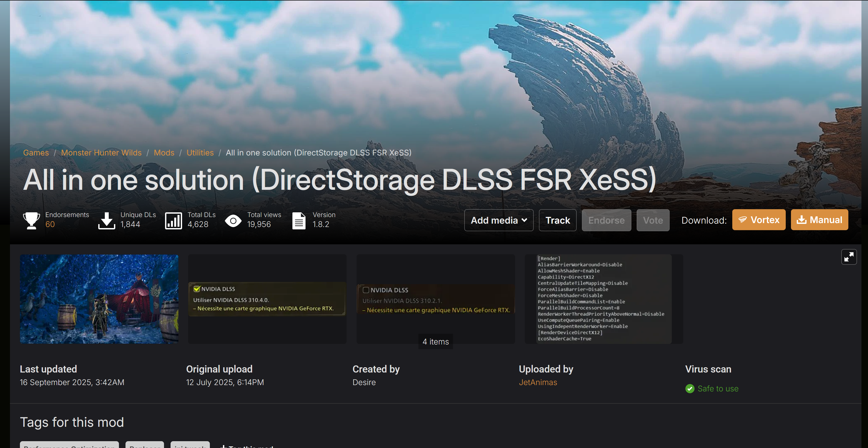Click the endorsements trophy icon
868x448 pixels.
(x=31, y=220)
